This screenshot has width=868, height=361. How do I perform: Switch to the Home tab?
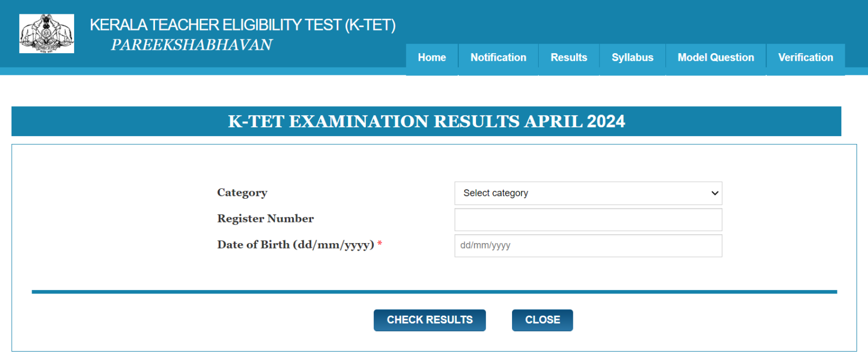click(432, 57)
